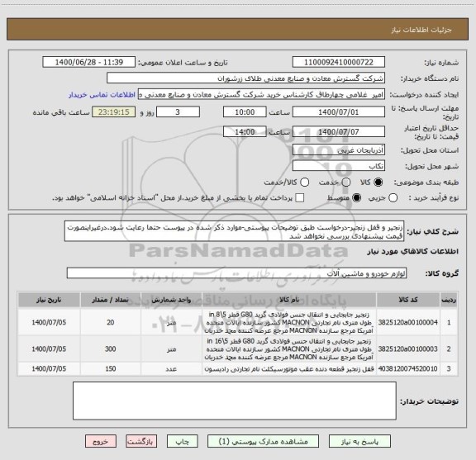Click the خروج exit button

[101, 442]
